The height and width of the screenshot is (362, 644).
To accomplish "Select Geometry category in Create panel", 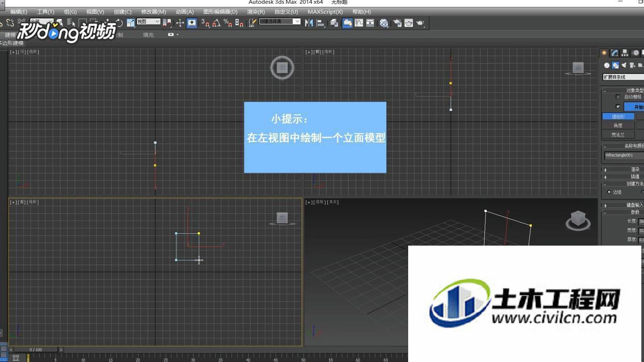I will point(607,65).
